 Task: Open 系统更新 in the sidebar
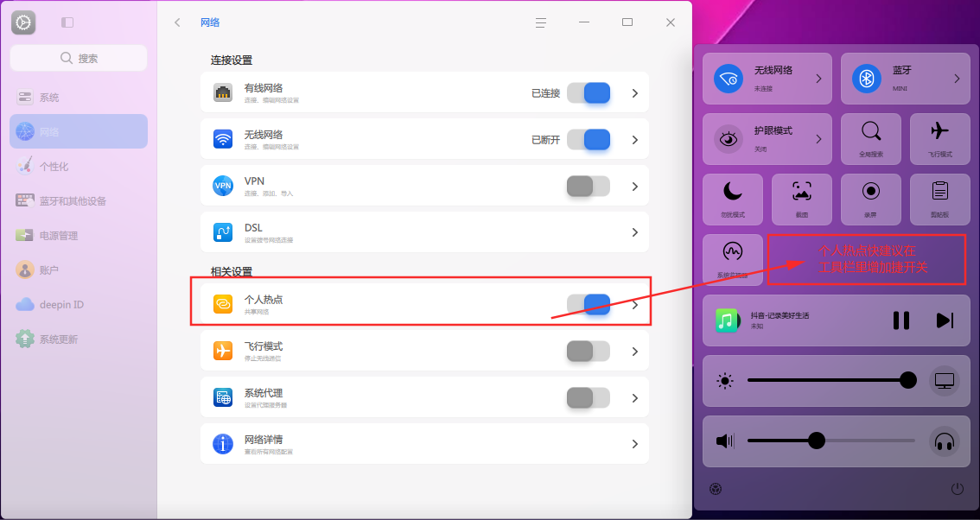[x=79, y=339]
